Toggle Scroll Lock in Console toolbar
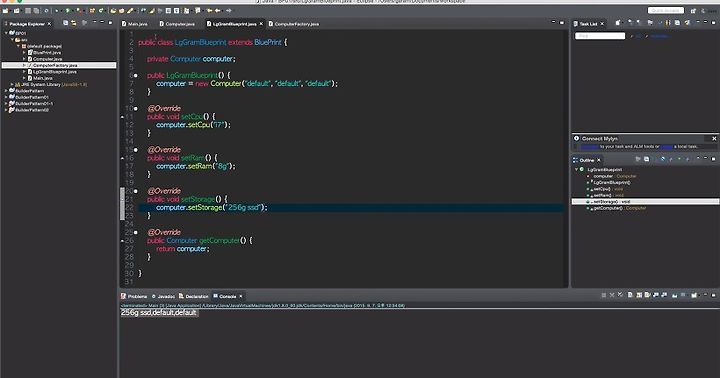The height and width of the screenshot is (378, 720). coord(639,295)
